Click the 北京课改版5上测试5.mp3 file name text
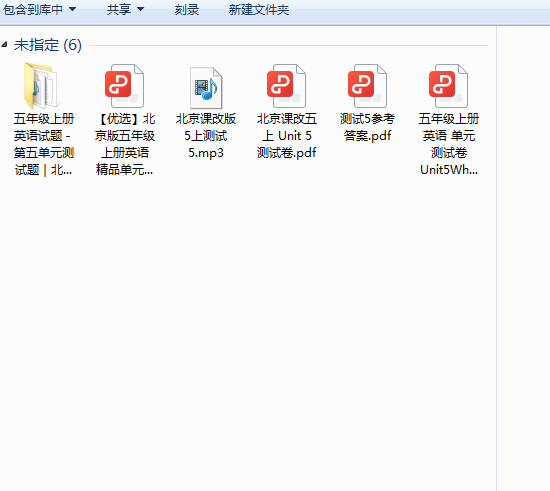Image resolution: width=550 pixels, height=491 pixels. point(206,136)
